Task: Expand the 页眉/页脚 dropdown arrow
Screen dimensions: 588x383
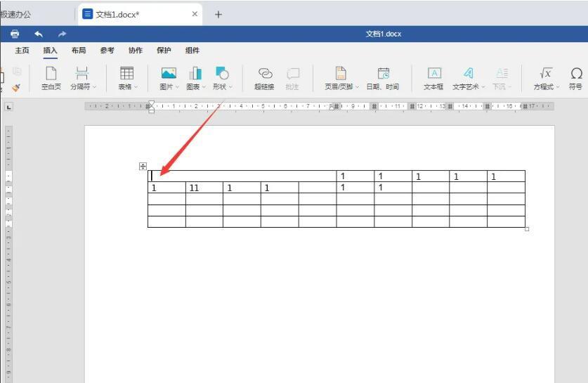Action: tap(357, 87)
